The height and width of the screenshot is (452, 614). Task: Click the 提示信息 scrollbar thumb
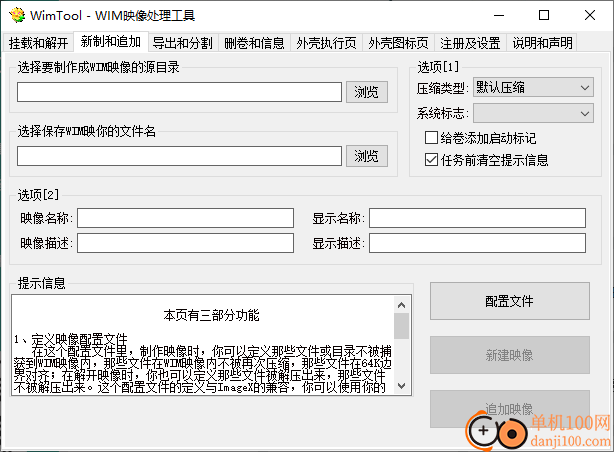401,326
